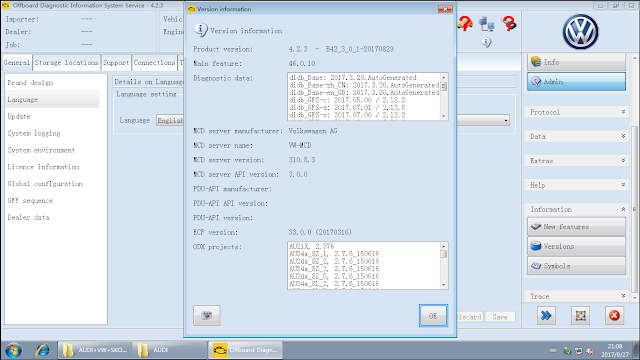This screenshot has width=640, height=360.
Task: Switch to the General tab
Action: point(17,62)
